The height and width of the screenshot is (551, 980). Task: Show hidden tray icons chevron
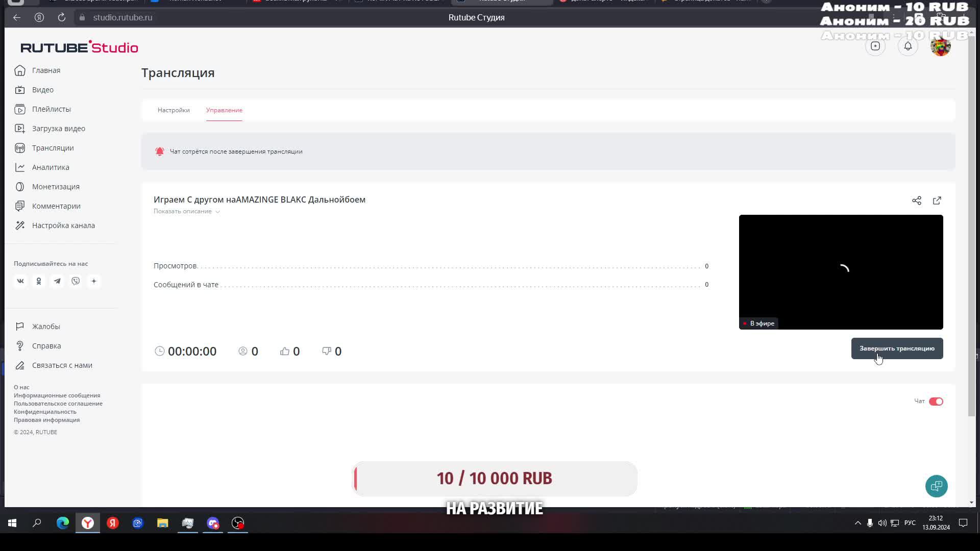point(858,523)
